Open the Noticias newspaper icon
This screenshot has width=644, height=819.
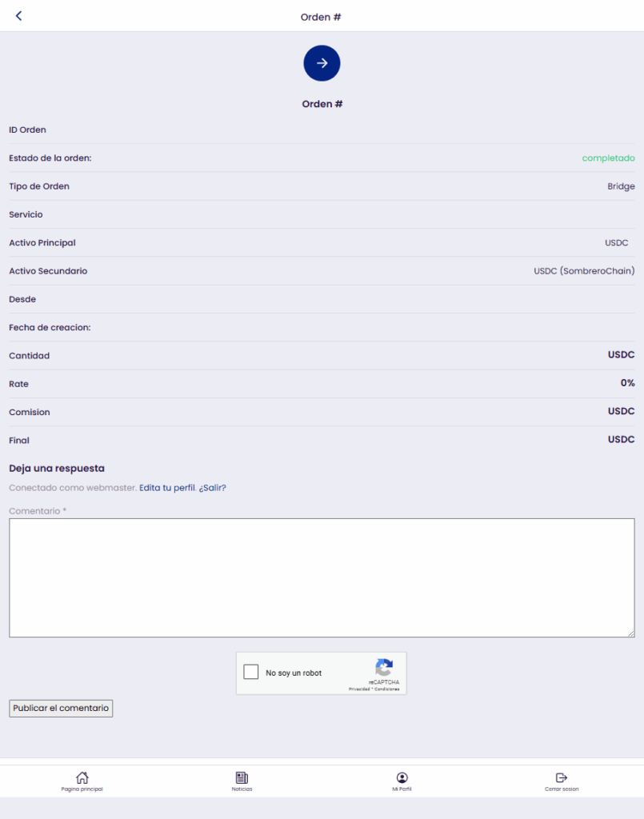[242, 777]
